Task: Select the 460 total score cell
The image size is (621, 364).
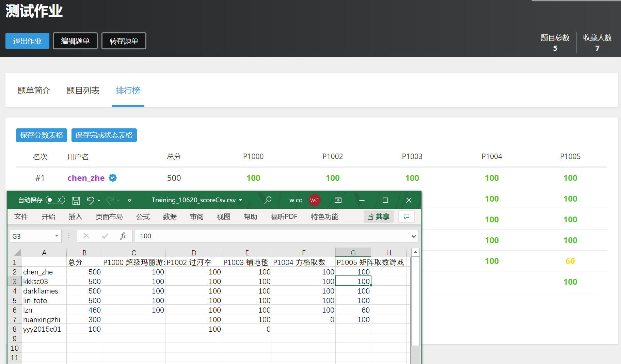Action: click(84, 310)
